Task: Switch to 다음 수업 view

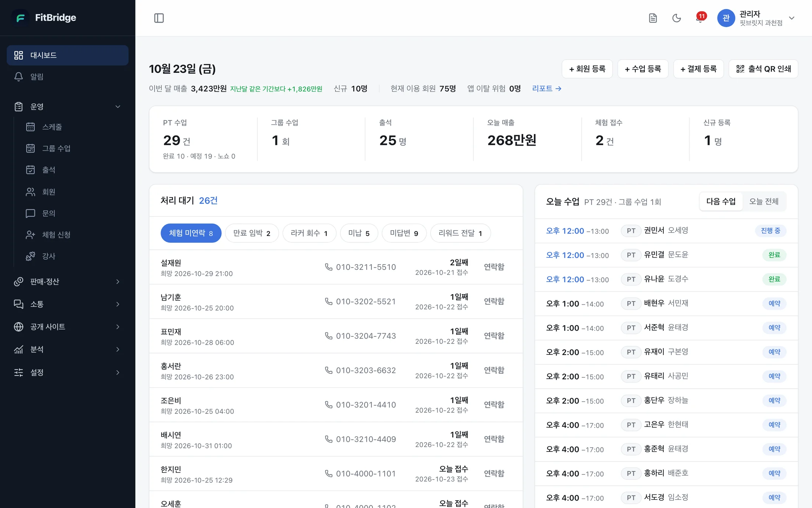Action: tap(721, 201)
